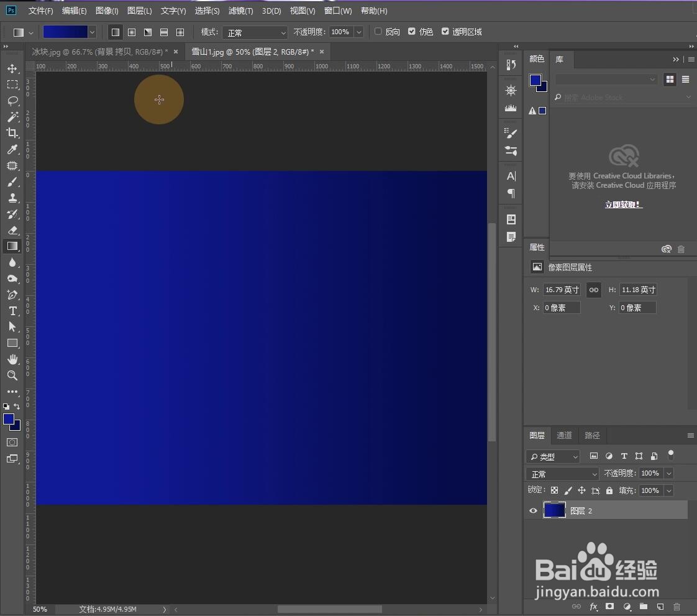Open the 滤镜(T) menu
This screenshot has height=616, width=697.
pyautogui.click(x=240, y=11)
